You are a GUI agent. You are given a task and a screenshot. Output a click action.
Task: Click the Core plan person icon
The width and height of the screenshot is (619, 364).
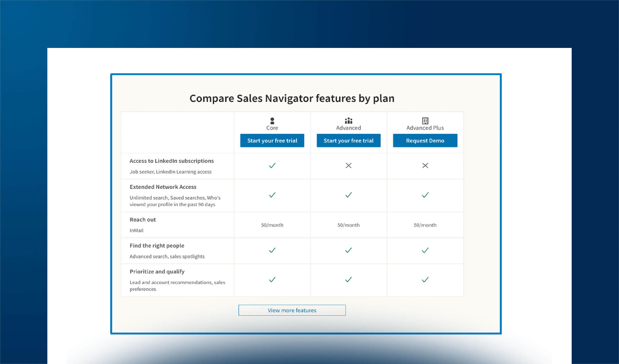[x=272, y=120]
